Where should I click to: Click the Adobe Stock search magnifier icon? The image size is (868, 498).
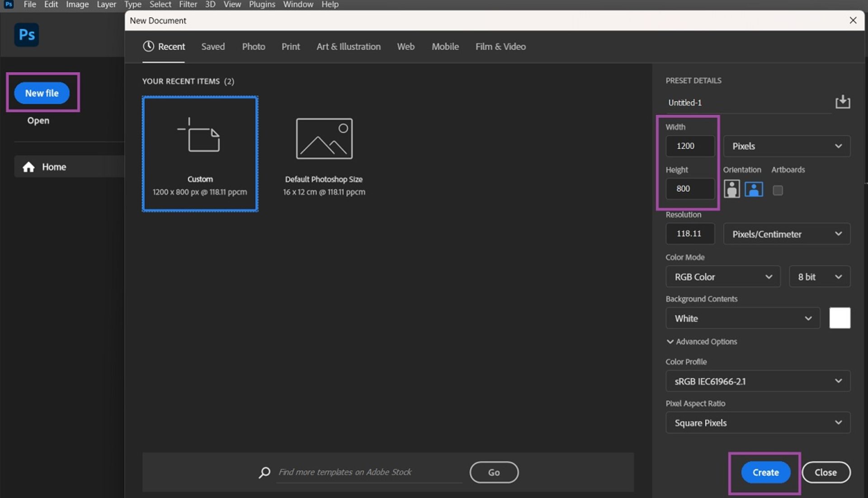coord(264,472)
